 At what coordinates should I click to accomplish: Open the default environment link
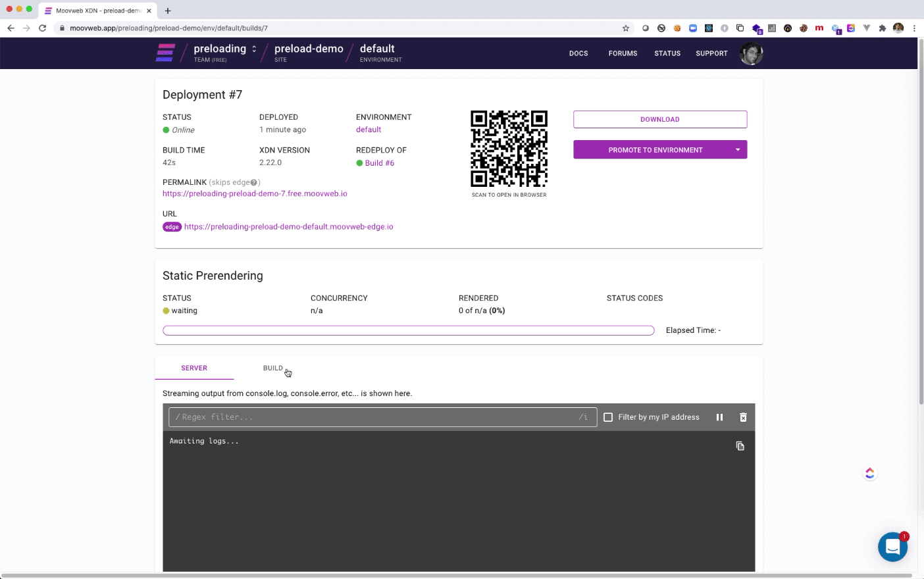pos(369,130)
